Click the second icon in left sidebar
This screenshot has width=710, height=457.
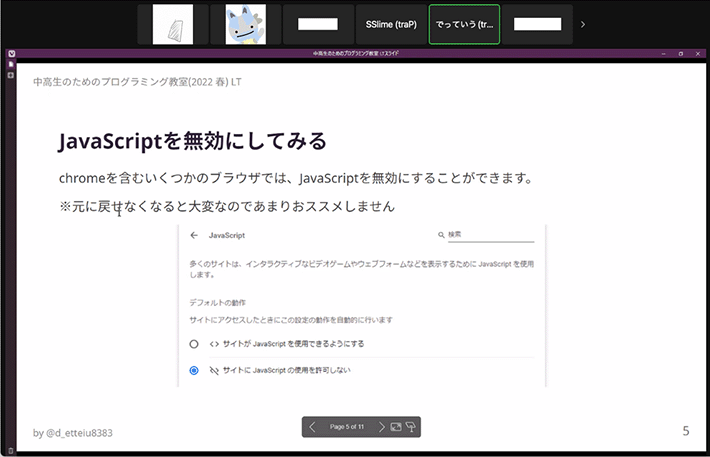[11, 75]
